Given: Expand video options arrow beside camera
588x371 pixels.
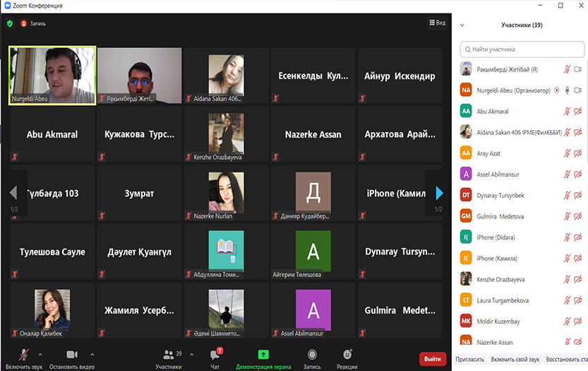Looking at the screenshot, I should coord(92,355).
